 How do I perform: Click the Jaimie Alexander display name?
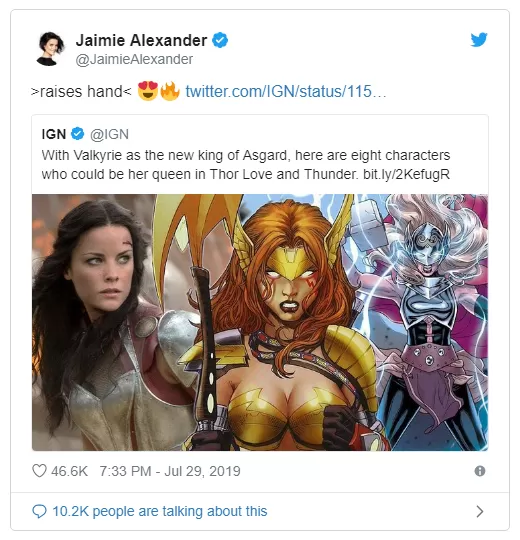pos(141,40)
